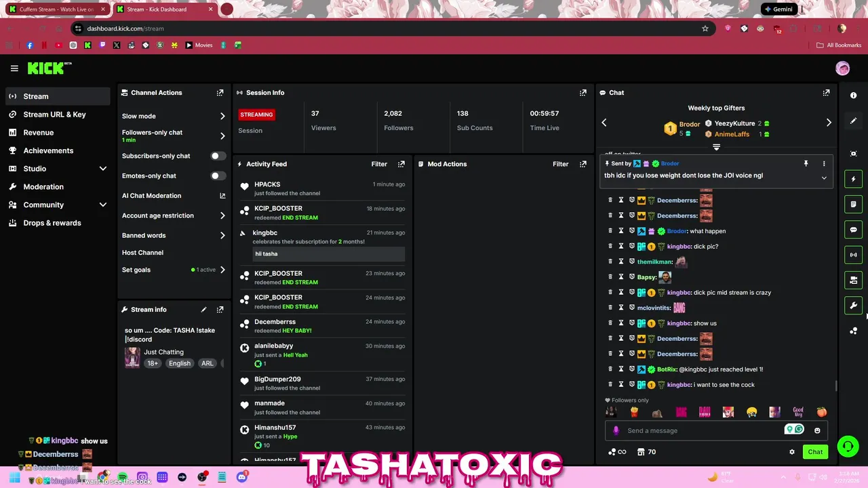Image resolution: width=868 pixels, height=488 pixels.
Task: Unpin the pinned Brodor message
Action: (x=806, y=163)
